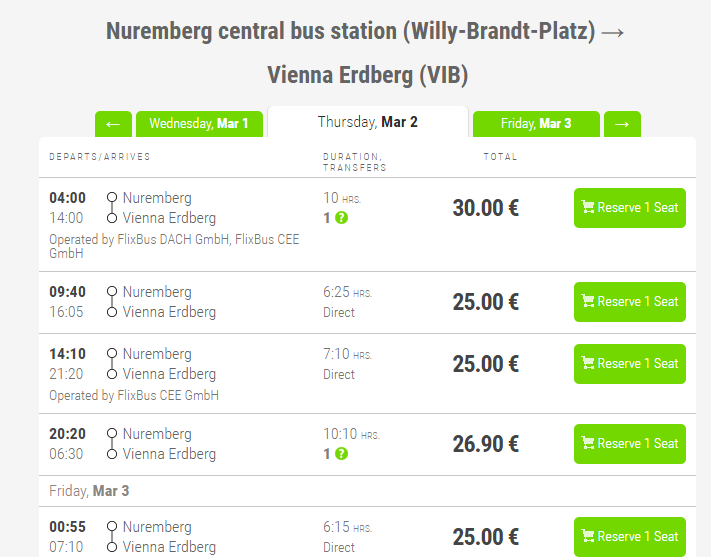Screen dimensions: 711x557
Task: Click cart icon for 04:00 departure
Action: [588, 208]
